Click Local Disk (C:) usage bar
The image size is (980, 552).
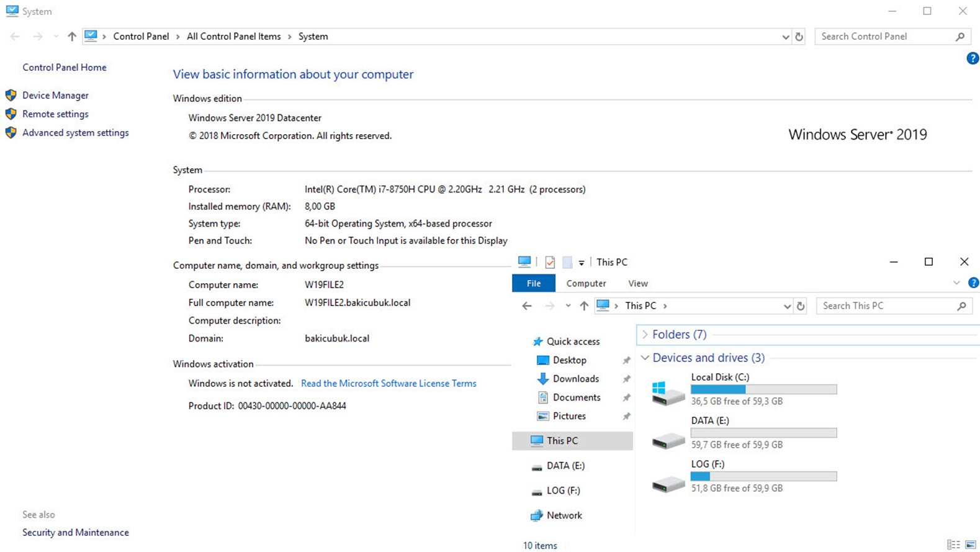coord(763,389)
